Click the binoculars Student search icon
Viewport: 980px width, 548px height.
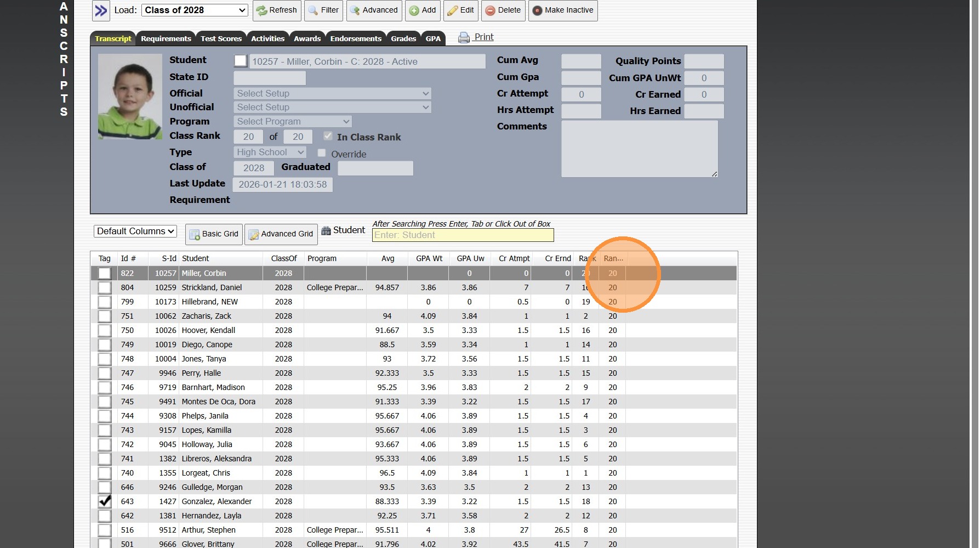(x=326, y=230)
